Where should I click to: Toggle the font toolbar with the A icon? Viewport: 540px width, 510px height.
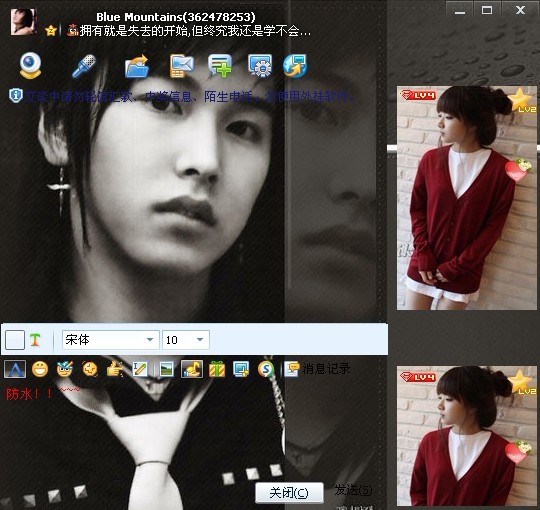pyautogui.click(x=15, y=369)
